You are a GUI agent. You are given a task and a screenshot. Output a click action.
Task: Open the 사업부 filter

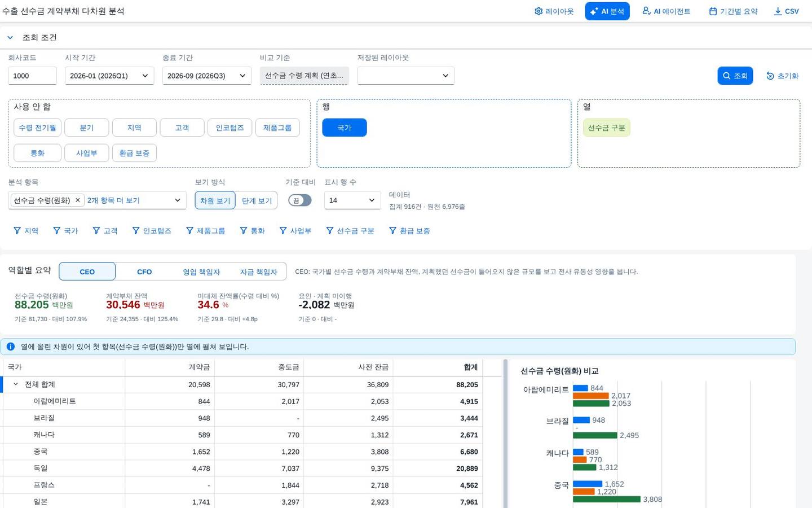[x=295, y=231]
